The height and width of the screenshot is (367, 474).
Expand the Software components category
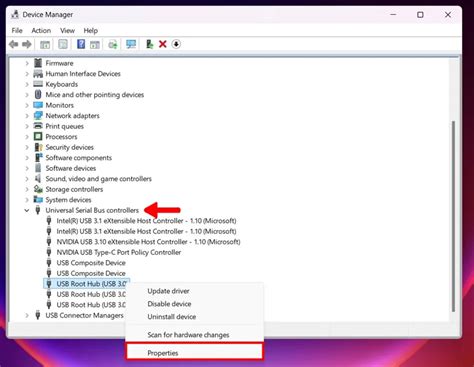click(x=27, y=158)
